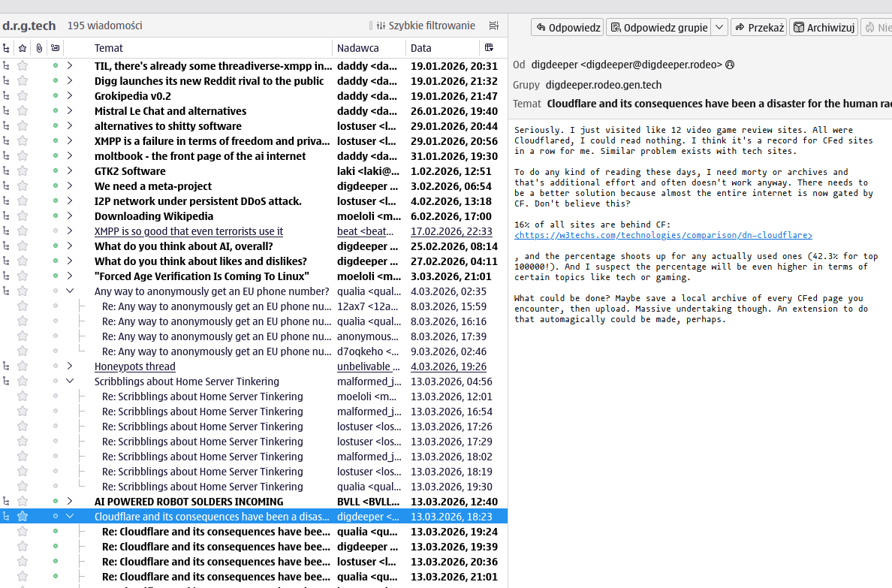
Task: Open the Odpowiedz grupie dropdown arrow
Action: coord(719,27)
